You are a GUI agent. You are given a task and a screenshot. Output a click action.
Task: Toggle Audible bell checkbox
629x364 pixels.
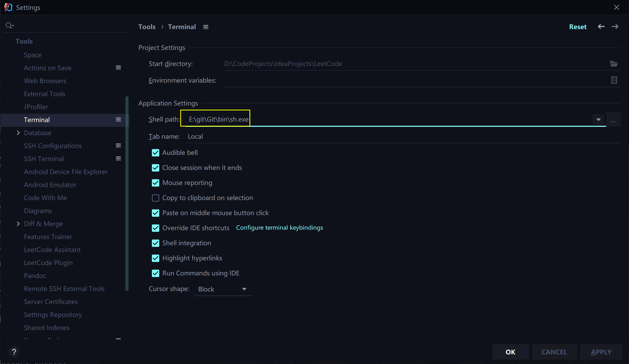(x=156, y=153)
